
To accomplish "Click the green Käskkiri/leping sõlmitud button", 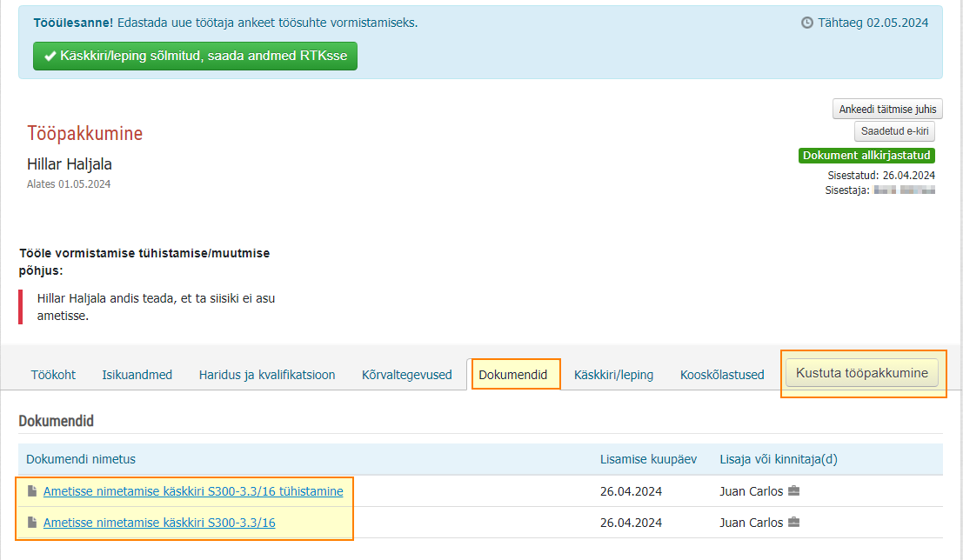I will coord(196,56).
